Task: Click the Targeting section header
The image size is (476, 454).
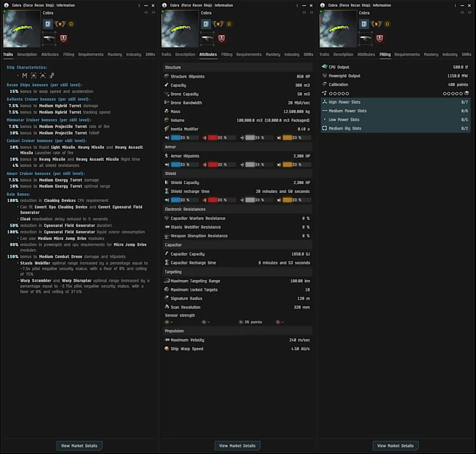Action: [237, 272]
